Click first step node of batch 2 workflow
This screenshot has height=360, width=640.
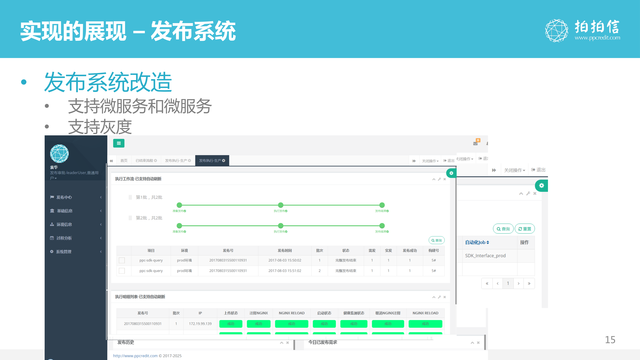[x=179, y=225]
